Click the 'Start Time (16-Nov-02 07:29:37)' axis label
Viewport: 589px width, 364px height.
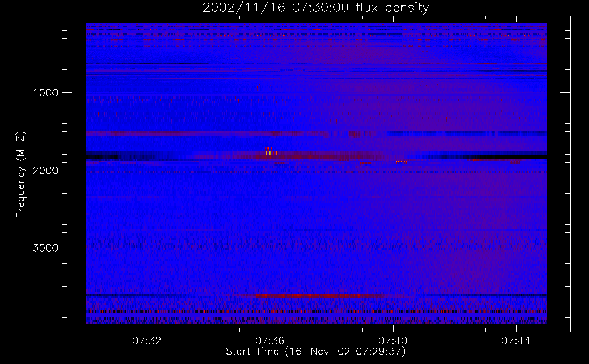point(316,352)
